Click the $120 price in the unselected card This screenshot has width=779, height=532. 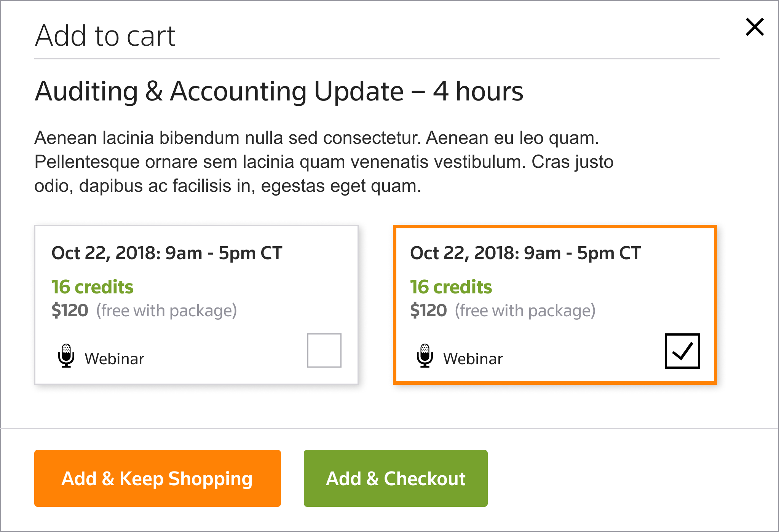70,311
